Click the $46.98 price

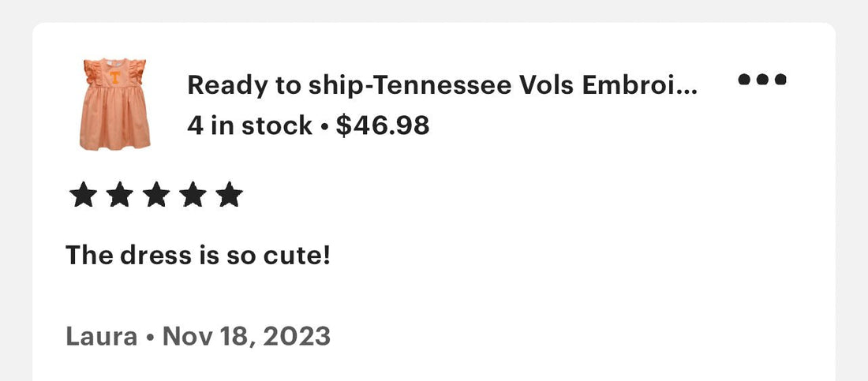(383, 125)
